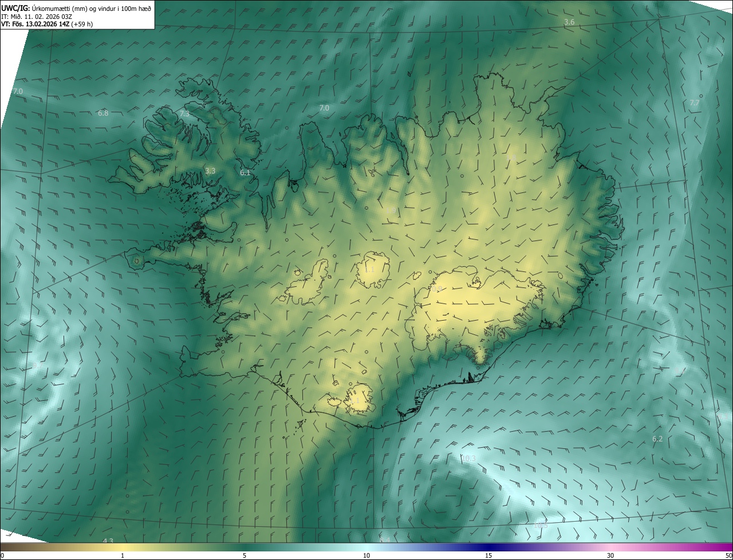733x560 pixels.
Task: Click the map value label '6.8'
Action: tap(103, 113)
